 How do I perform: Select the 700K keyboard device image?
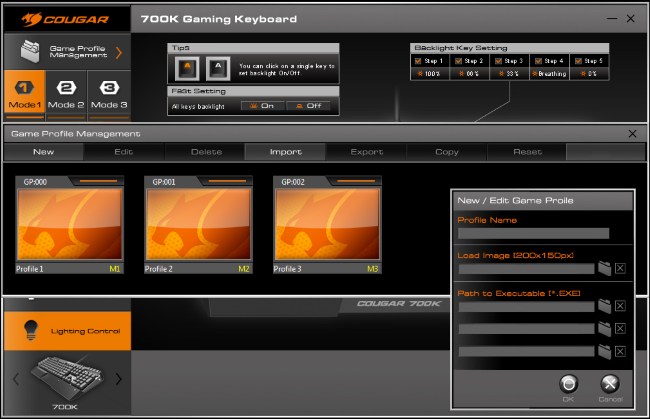(x=66, y=377)
